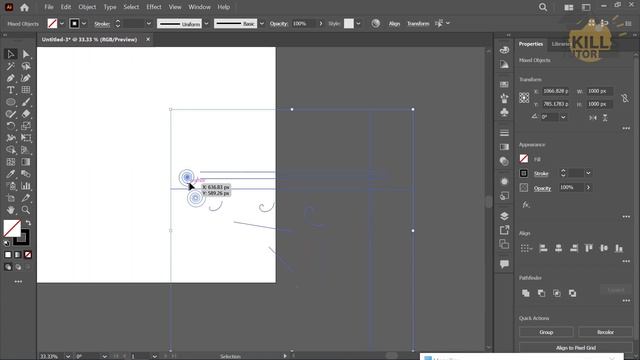Show more Transform options

click(x=626, y=128)
